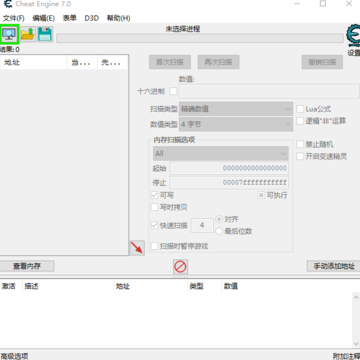Screen dimensions: 360x360
Task: Enable 逻辑"非"运算 checkbox
Action: pyautogui.click(x=300, y=121)
